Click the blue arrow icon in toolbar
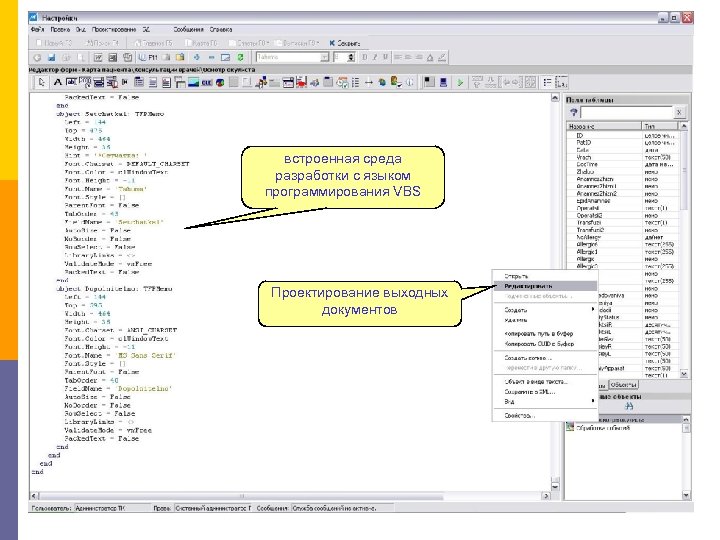Viewport: 720px width, 540px height. pos(197,57)
